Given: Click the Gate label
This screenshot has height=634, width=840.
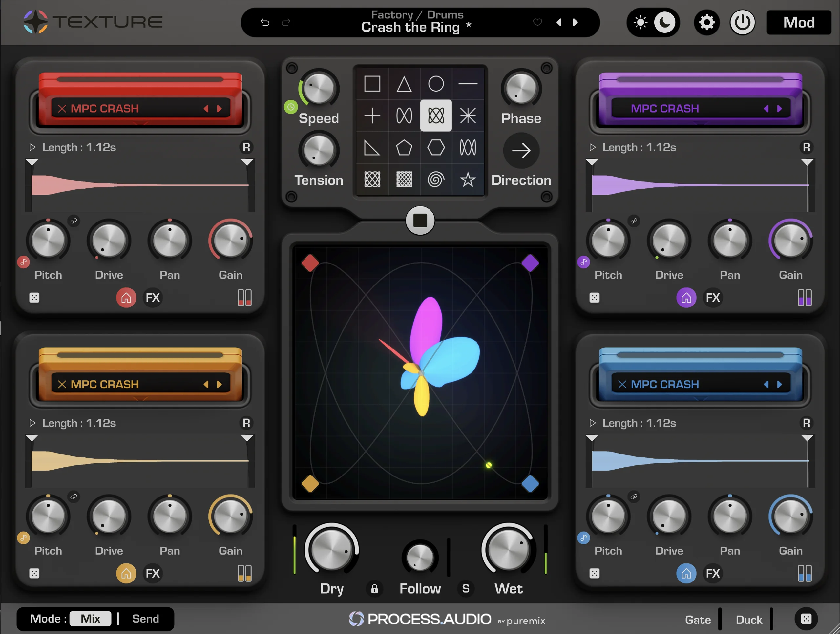Looking at the screenshot, I should pyautogui.click(x=698, y=620).
